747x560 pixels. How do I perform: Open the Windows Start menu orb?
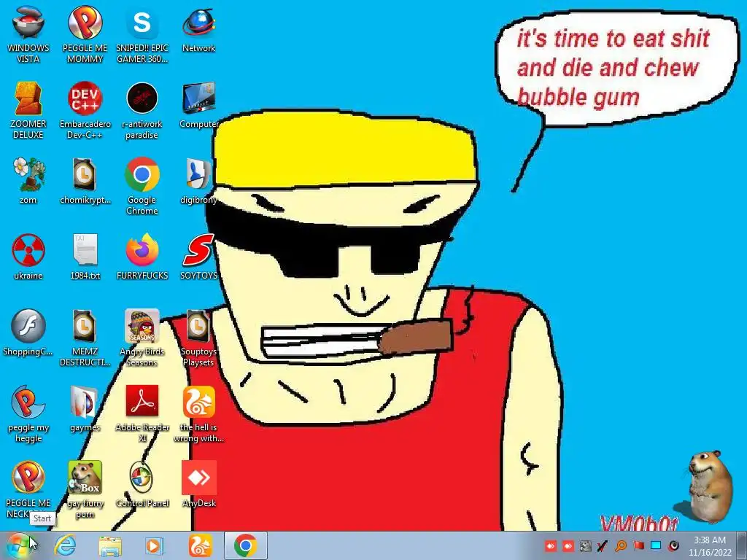coord(19,545)
